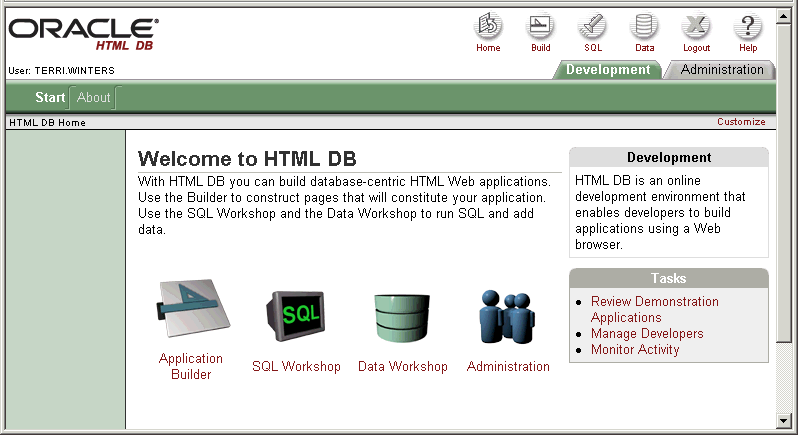The height and width of the screenshot is (435, 798).
Task: Click the Home icon in top toolbar
Action: (488, 27)
